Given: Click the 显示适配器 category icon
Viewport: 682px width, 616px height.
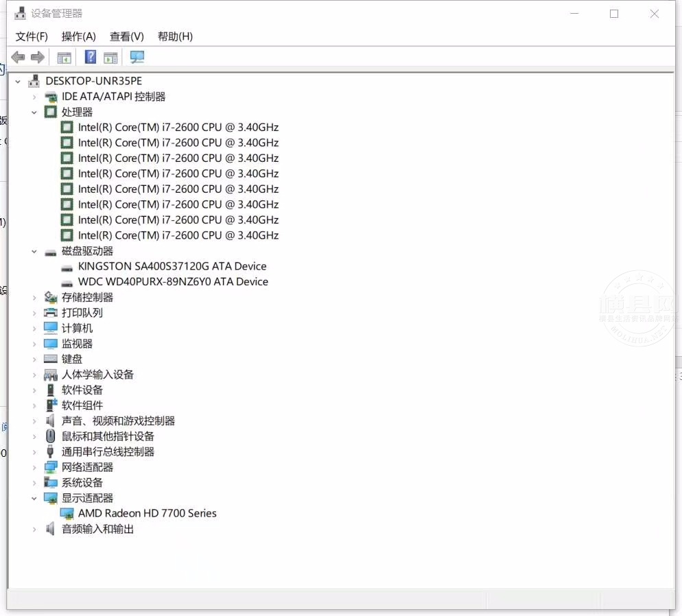Looking at the screenshot, I should click(x=51, y=498).
